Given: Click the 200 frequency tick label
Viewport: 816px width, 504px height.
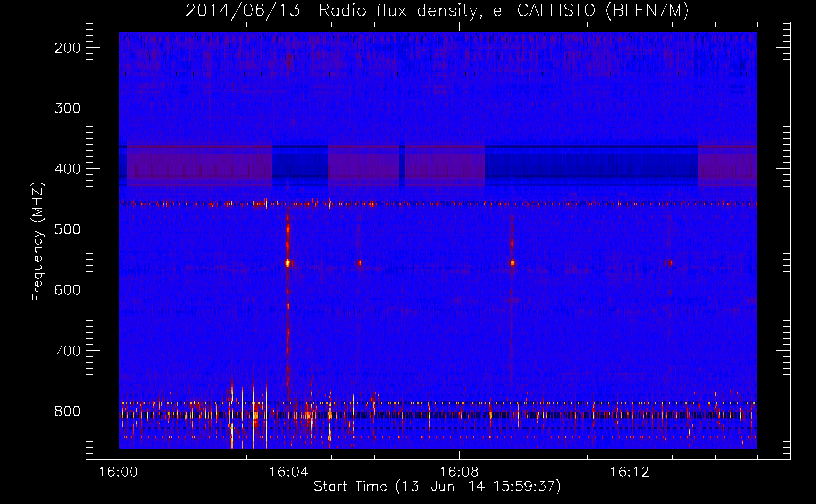Looking at the screenshot, I should 67,48.
